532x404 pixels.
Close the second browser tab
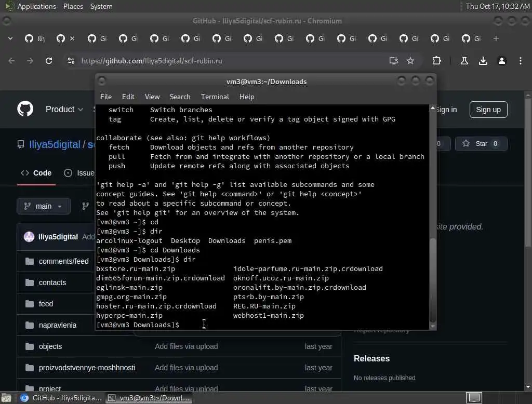click(x=72, y=38)
